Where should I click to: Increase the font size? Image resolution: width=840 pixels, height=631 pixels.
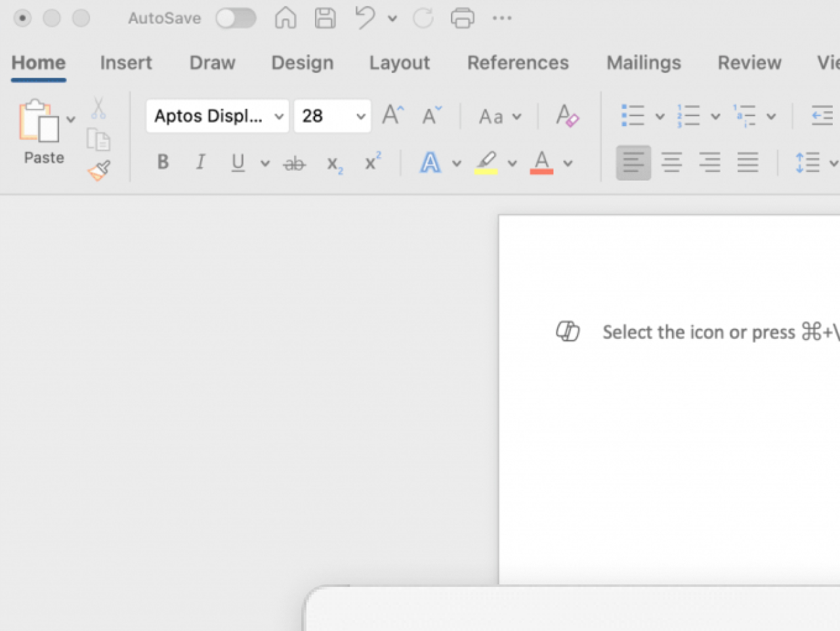(x=390, y=114)
